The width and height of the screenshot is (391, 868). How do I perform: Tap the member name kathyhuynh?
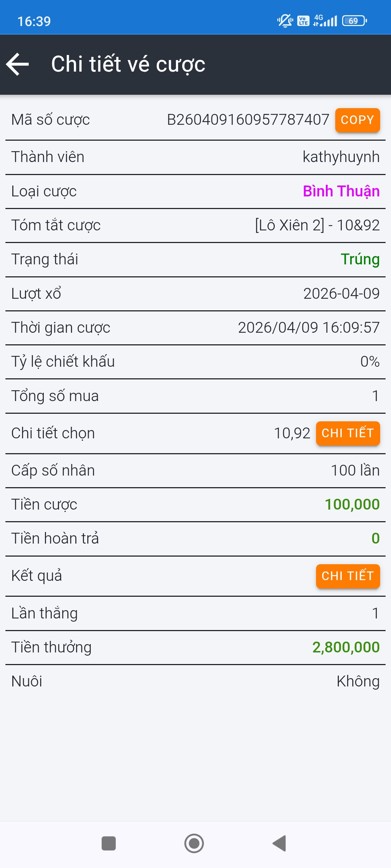341,157
